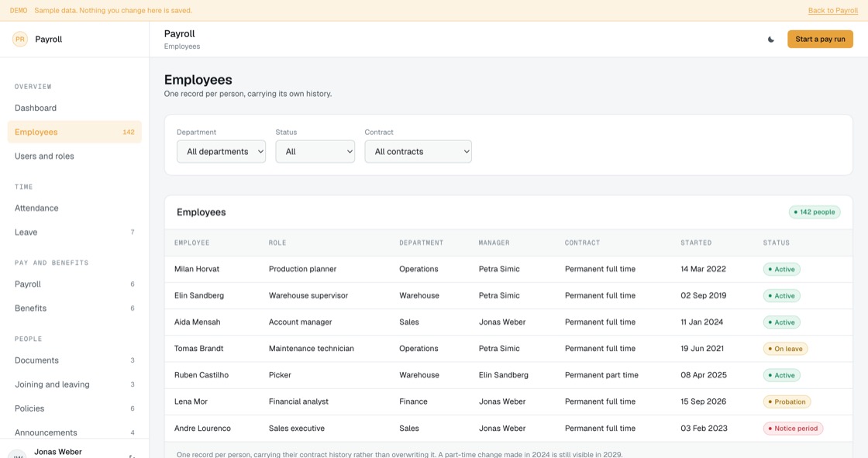Toggle dark mode with the moon icon
The width and height of the screenshot is (868, 458).
tap(770, 40)
